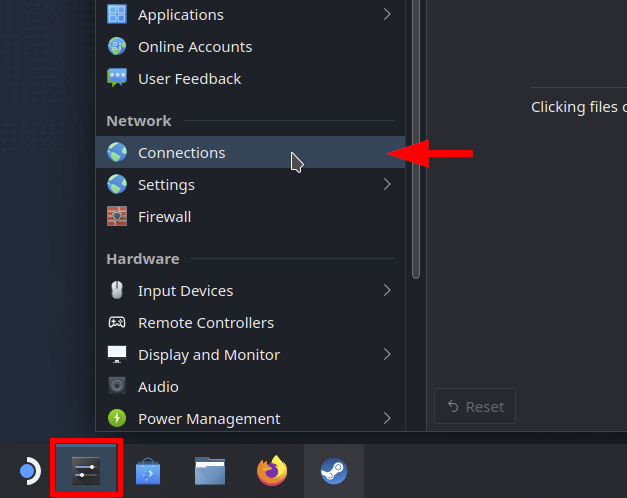The image size is (627, 498).
Task: Launch Firefox from the taskbar
Action: [x=272, y=471]
